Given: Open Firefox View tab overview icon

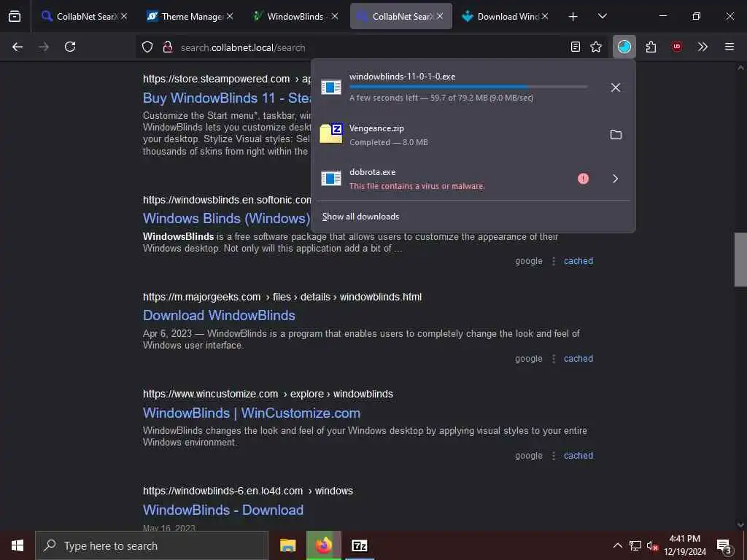Looking at the screenshot, I should tap(15, 16).
